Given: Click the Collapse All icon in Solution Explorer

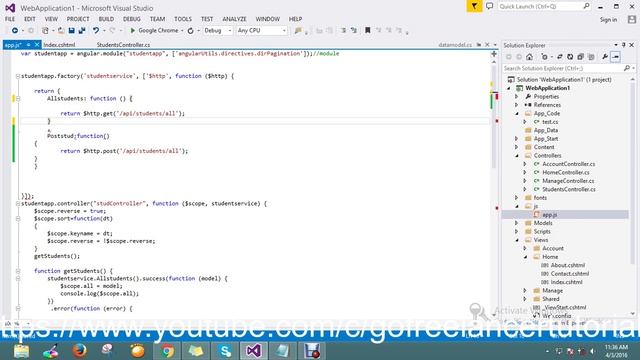Looking at the screenshot, I should [580, 57].
